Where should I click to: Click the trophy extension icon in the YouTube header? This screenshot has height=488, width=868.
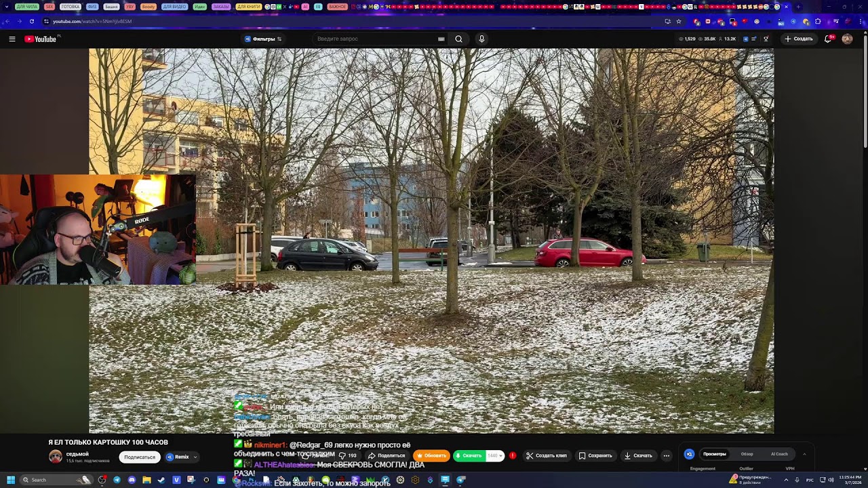(766, 39)
